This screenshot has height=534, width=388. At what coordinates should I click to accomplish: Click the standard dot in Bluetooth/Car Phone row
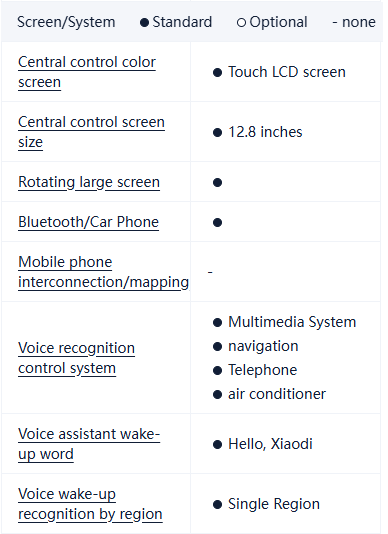point(217,223)
